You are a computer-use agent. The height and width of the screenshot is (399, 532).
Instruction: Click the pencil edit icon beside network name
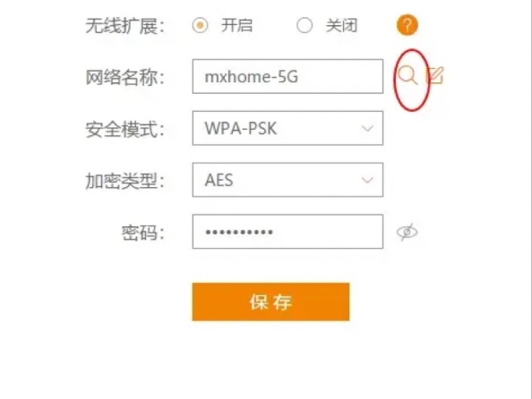(x=435, y=75)
